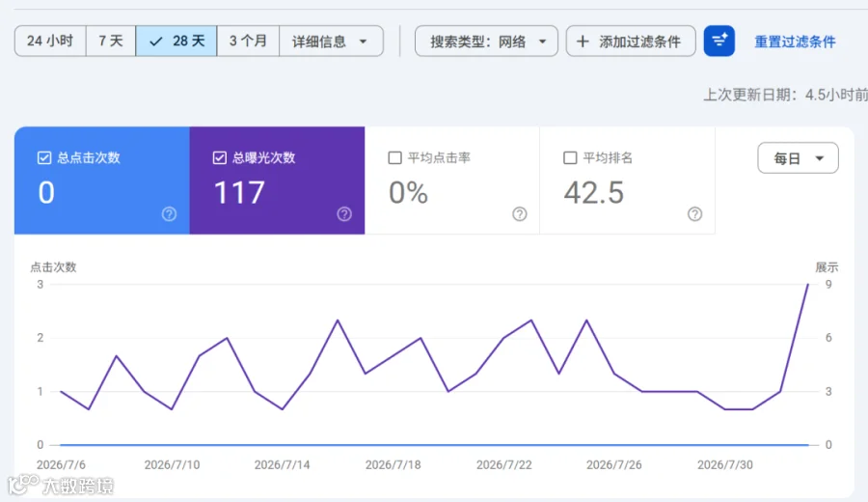
Task: Toggle the 总曝光次数 checkbox
Action: click(219, 158)
